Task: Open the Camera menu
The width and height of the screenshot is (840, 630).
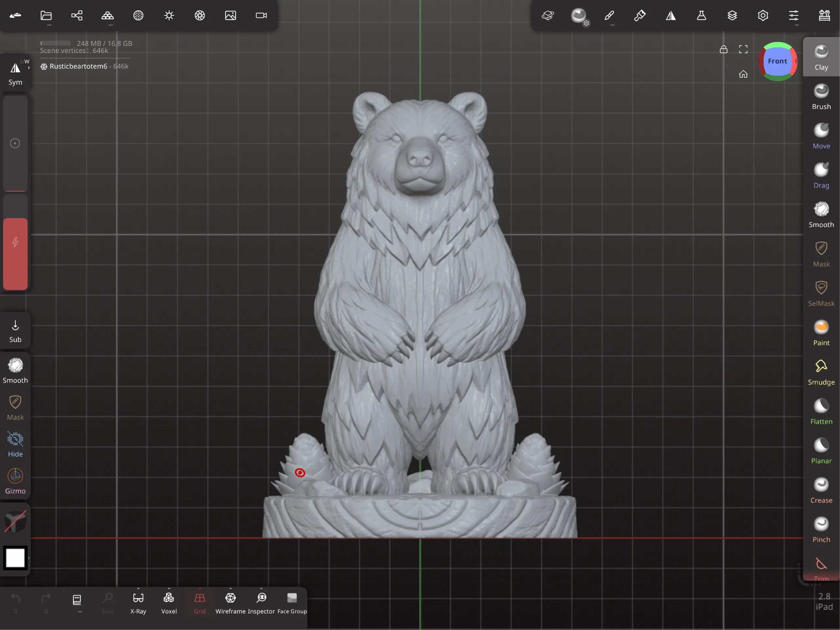Action: (x=261, y=15)
